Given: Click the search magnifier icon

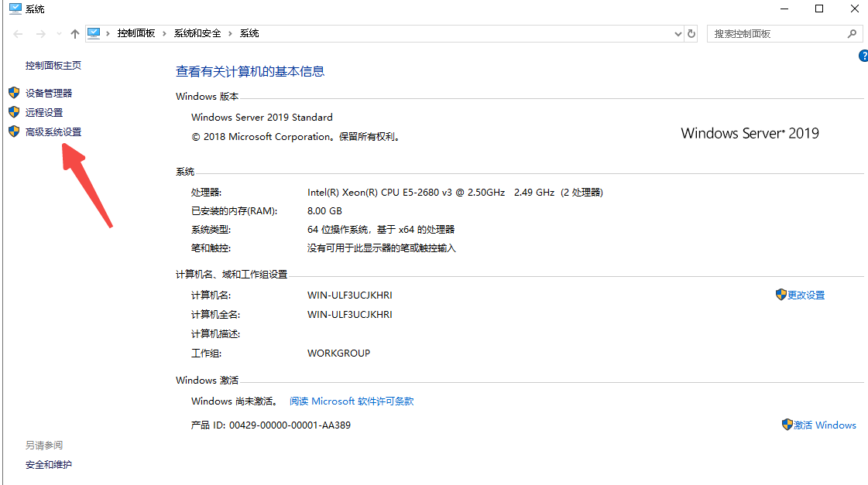Looking at the screenshot, I should (x=852, y=34).
